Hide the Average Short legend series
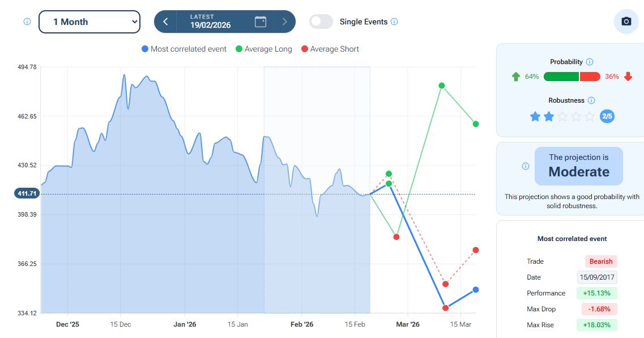The height and width of the screenshot is (338, 644). (x=330, y=49)
